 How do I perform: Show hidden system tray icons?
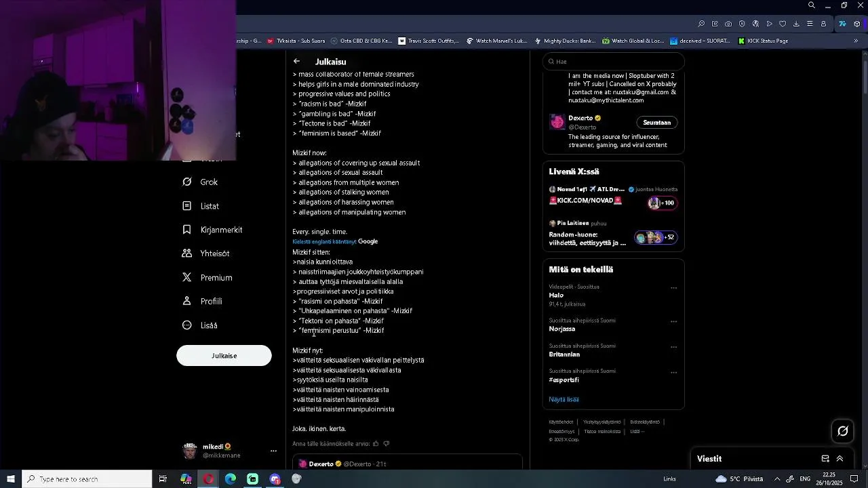click(777, 479)
